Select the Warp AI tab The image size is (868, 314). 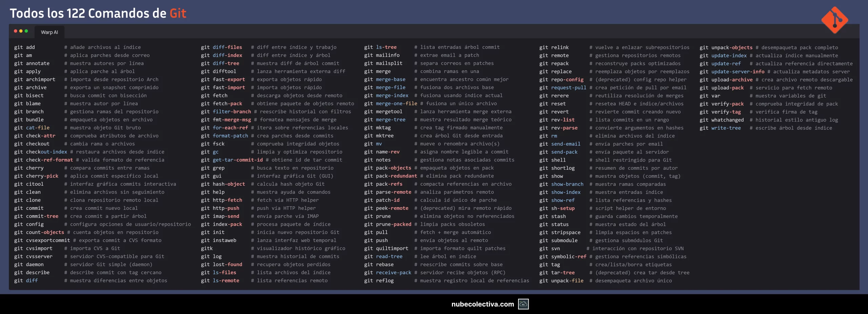(x=50, y=32)
